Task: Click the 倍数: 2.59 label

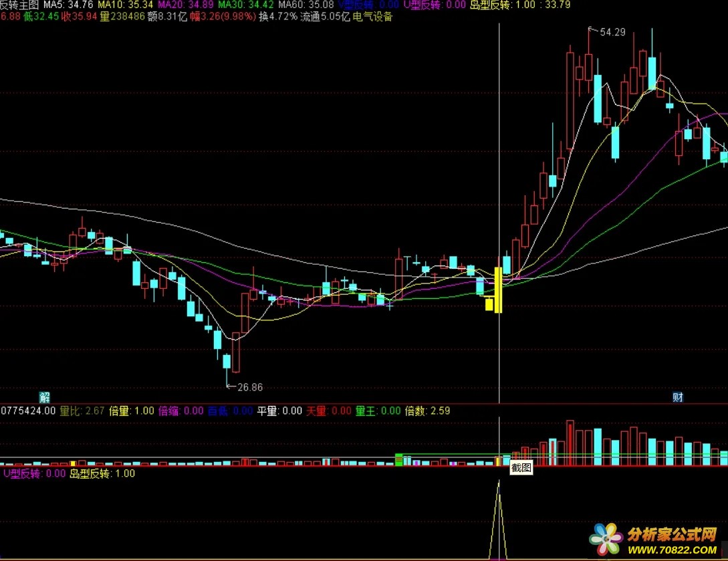Action: (427, 411)
